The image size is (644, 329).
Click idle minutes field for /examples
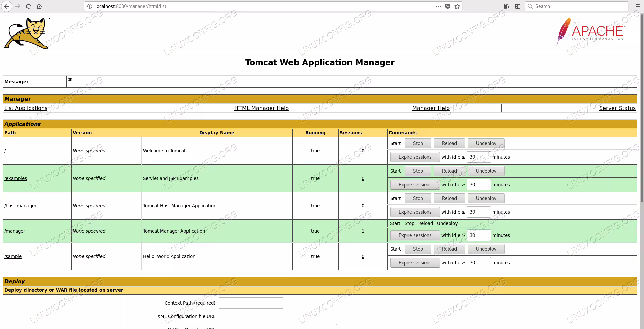[479, 185]
